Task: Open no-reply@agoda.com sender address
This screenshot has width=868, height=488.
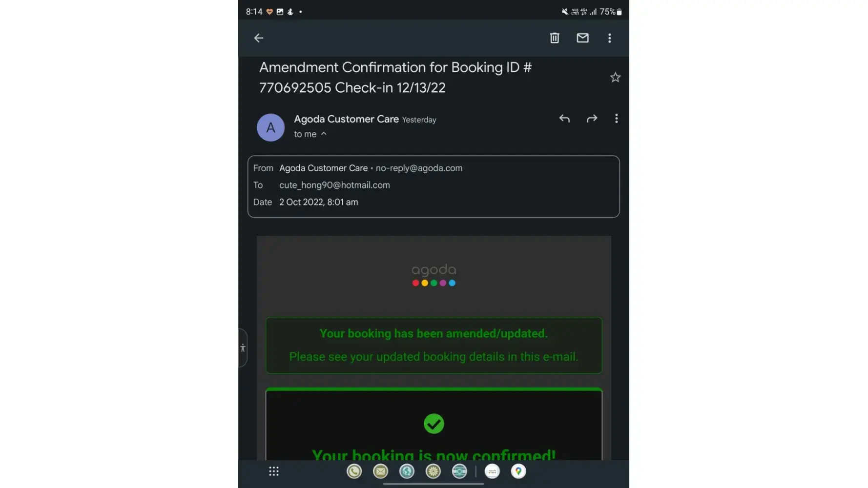Action: (419, 168)
